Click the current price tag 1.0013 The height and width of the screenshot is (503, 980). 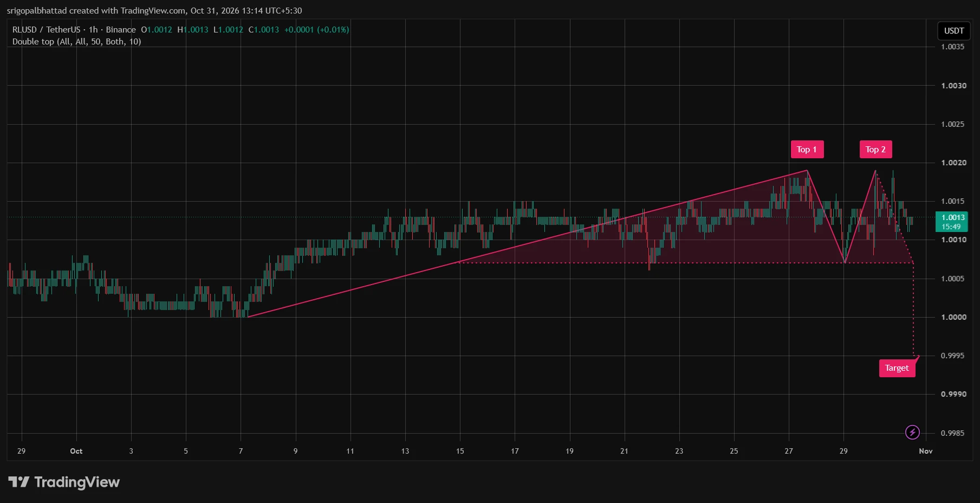point(952,222)
